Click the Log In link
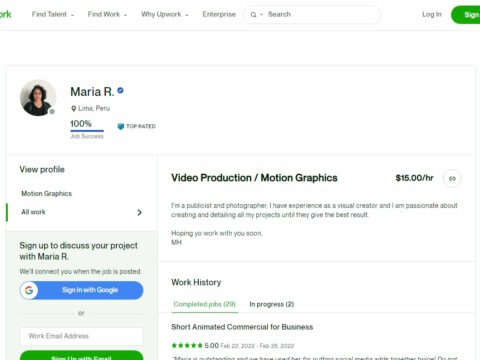Screen dimensions: 480x360 click(432, 14)
